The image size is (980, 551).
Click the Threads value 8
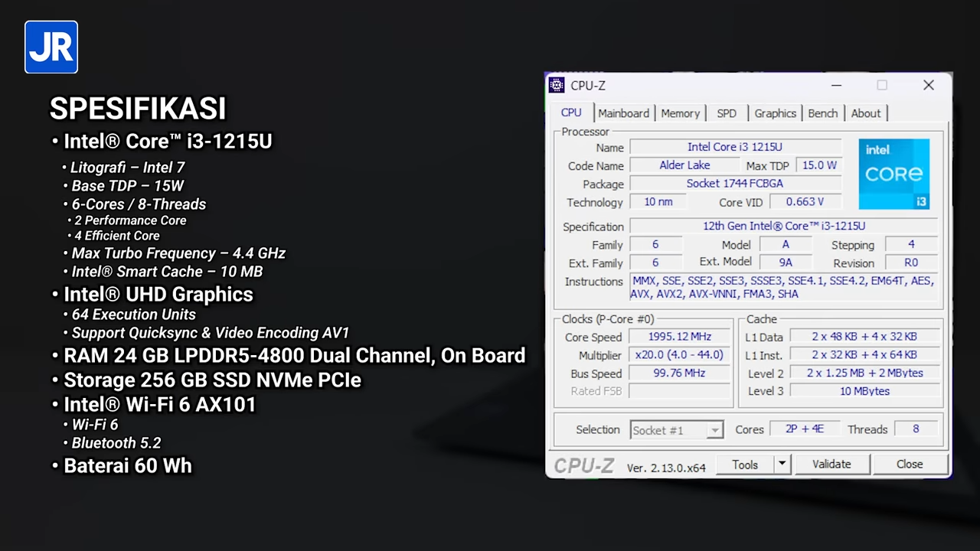[916, 429]
